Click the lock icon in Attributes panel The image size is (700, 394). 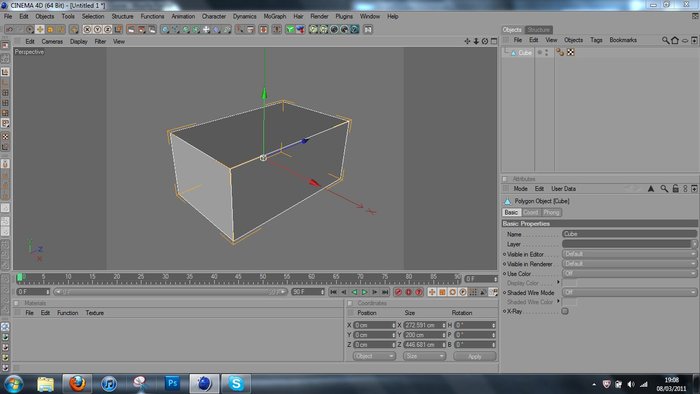click(675, 189)
